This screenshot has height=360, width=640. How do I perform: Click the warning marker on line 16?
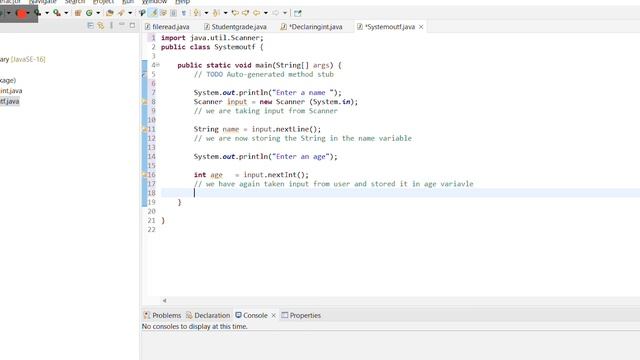144,175
